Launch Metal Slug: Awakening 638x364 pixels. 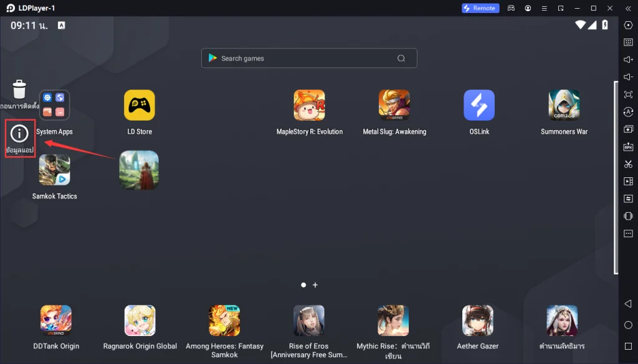coord(394,105)
